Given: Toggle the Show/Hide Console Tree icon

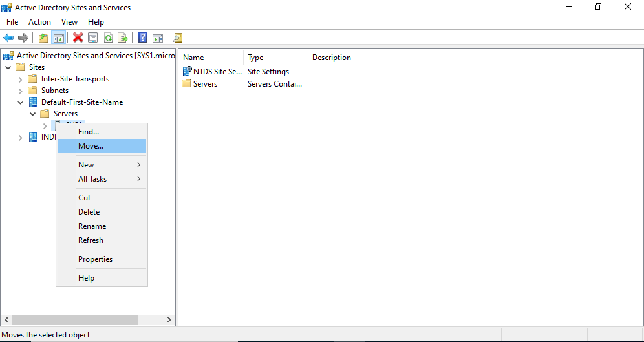Looking at the screenshot, I should [x=59, y=38].
